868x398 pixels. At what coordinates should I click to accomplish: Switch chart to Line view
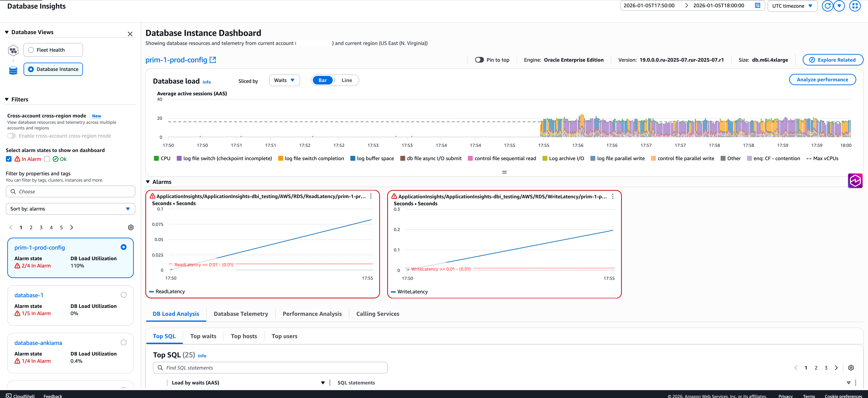(x=346, y=80)
